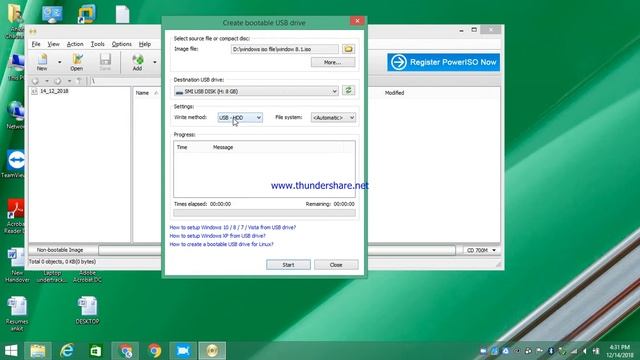Open the View menu in PowerISO

[53, 44]
